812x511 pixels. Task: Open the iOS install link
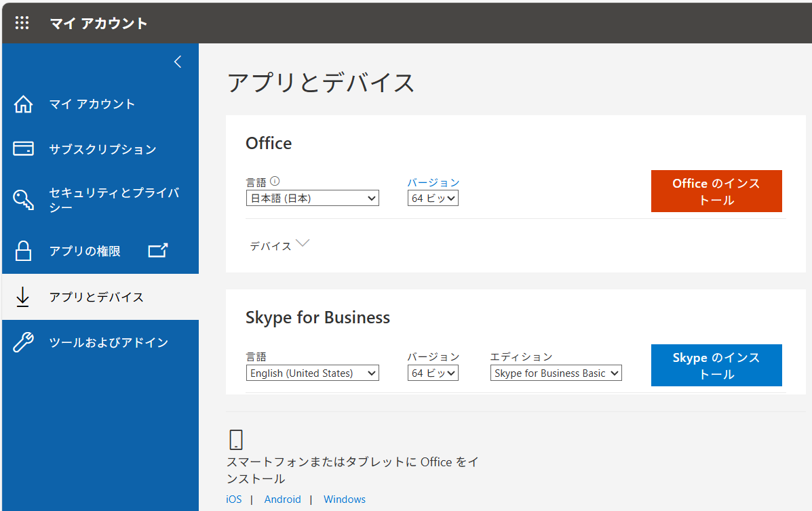point(233,499)
